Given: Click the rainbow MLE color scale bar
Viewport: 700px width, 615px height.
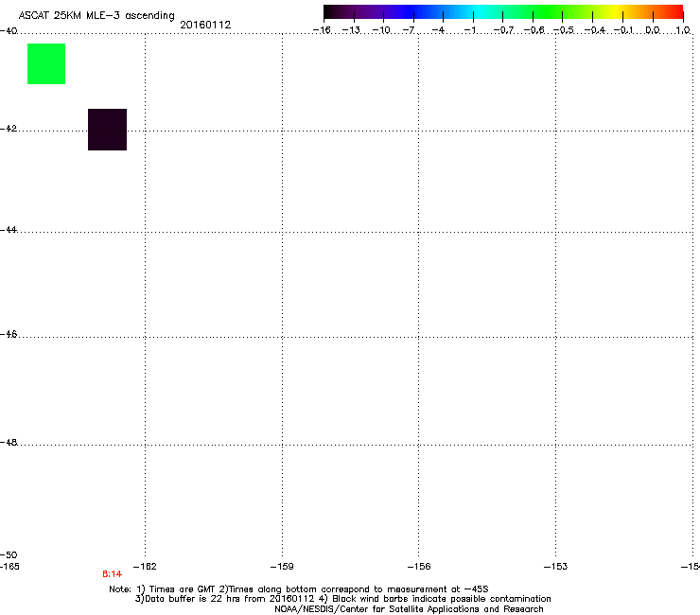Looking at the screenshot, I should click(x=503, y=12).
